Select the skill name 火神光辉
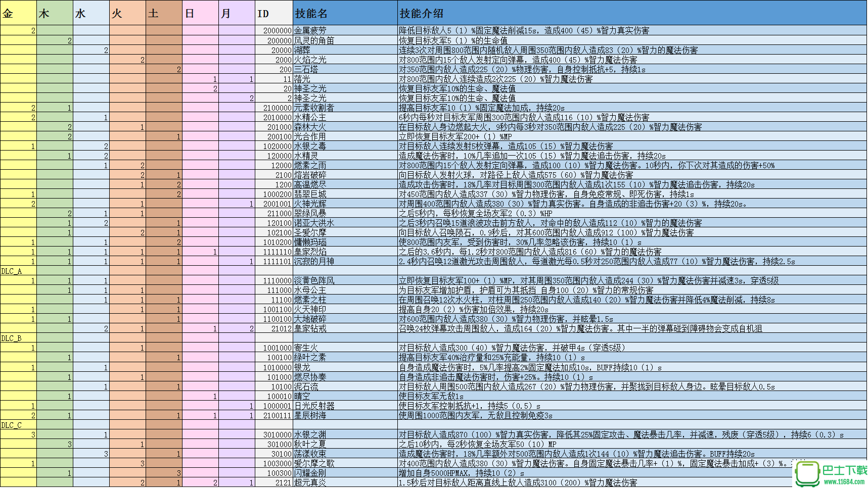Viewport: 868px width, 488px height. [x=345, y=204]
